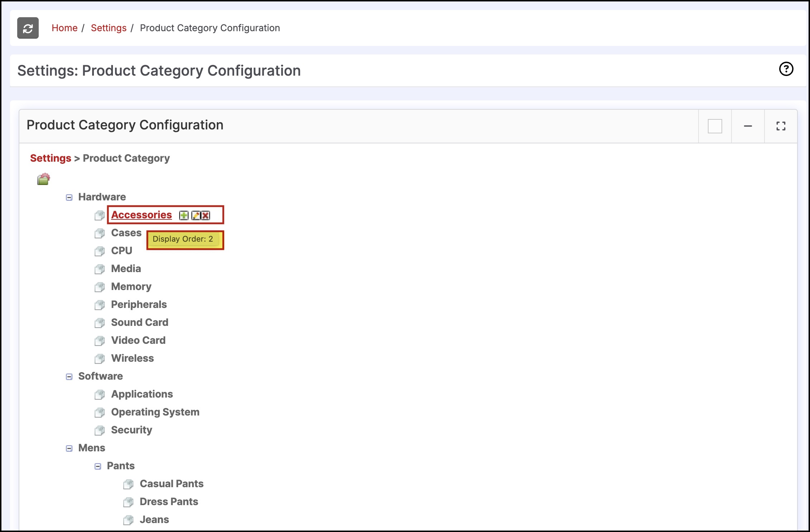
Task: Click the document icon beside Operating System
Action: 100,413
